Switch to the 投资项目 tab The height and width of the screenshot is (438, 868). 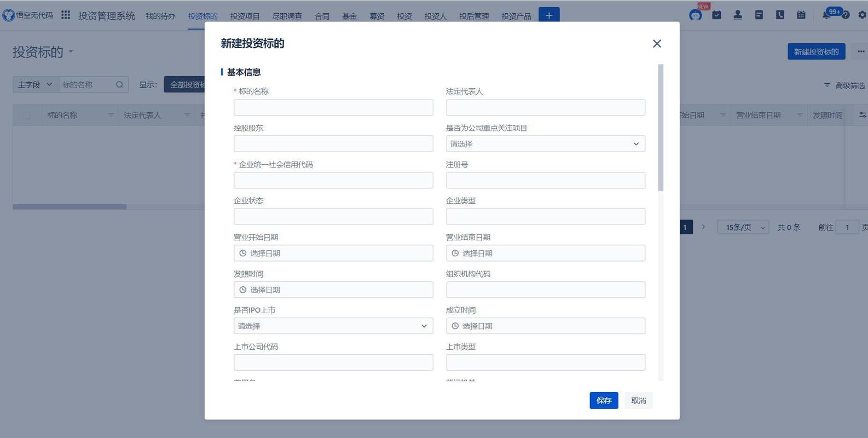(245, 16)
